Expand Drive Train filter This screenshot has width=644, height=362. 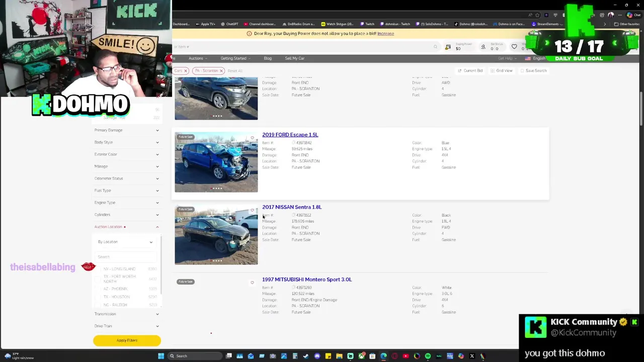coord(127,326)
